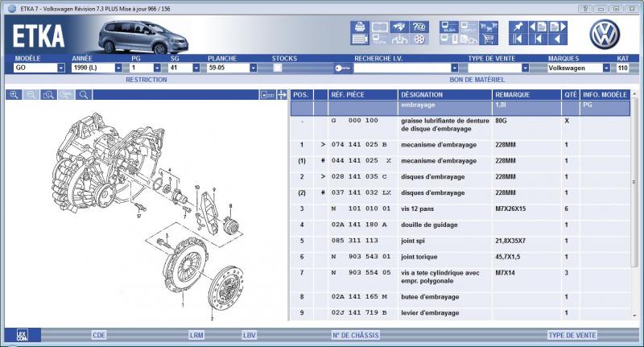Open the list view icon below the printer
This screenshot has width=644, height=347.
360,39
